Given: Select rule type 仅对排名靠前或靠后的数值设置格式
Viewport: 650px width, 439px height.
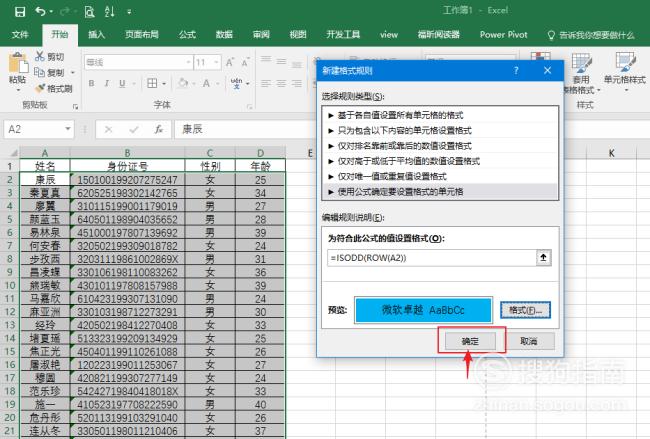Looking at the screenshot, I should (440, 146).
